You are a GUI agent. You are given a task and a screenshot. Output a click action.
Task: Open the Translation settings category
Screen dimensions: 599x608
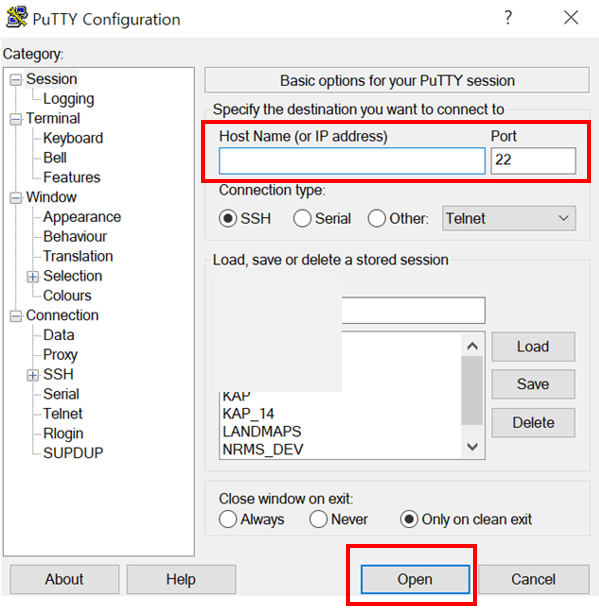(x=78, y=256)
